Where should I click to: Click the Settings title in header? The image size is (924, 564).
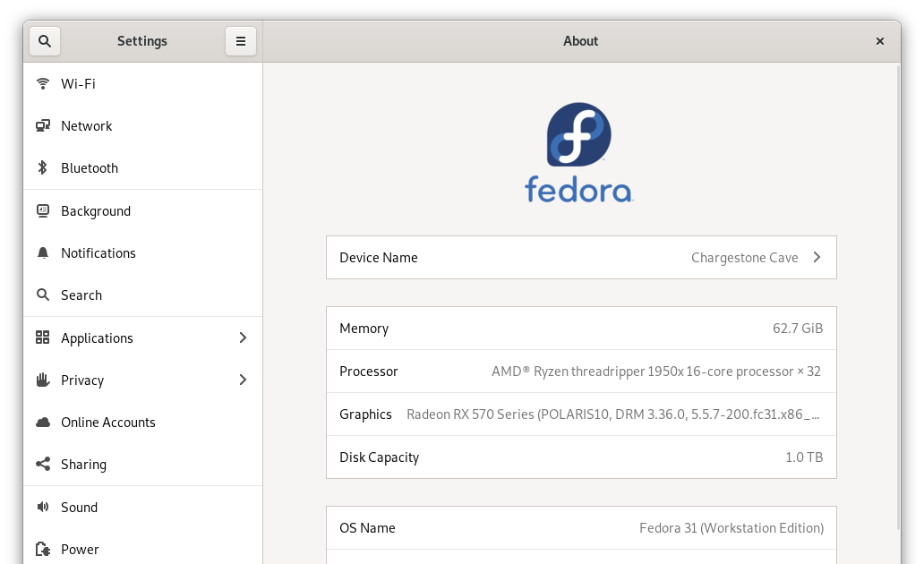click(x=142, y=41)
